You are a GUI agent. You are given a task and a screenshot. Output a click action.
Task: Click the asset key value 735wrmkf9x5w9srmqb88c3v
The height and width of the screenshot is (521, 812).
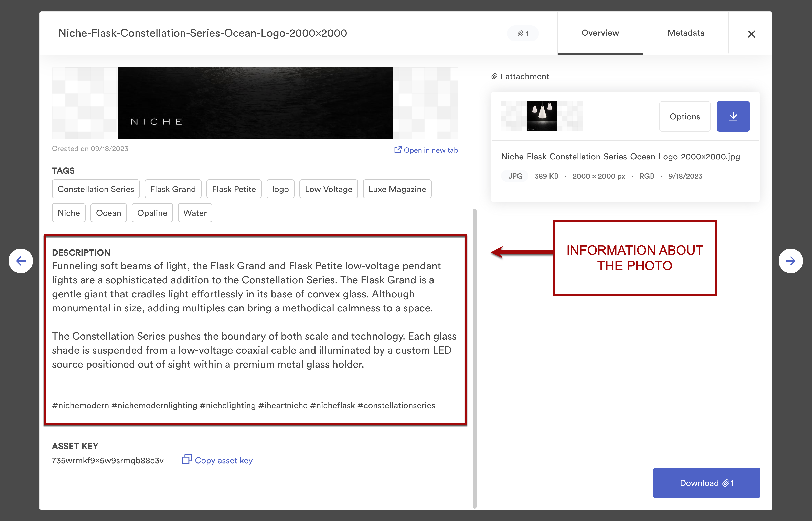[x=108, y=460]
